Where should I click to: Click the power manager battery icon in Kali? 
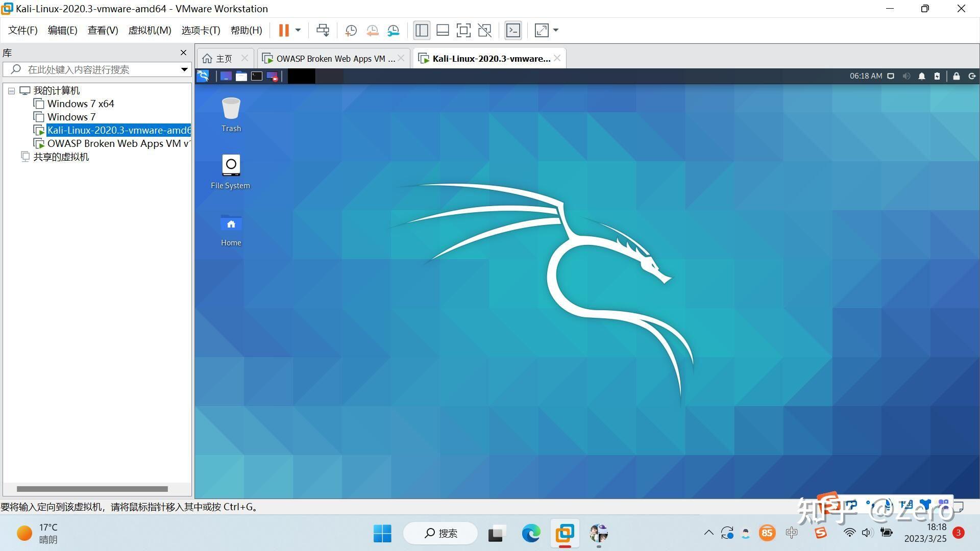pyautogui.click(x=937, y=76)
